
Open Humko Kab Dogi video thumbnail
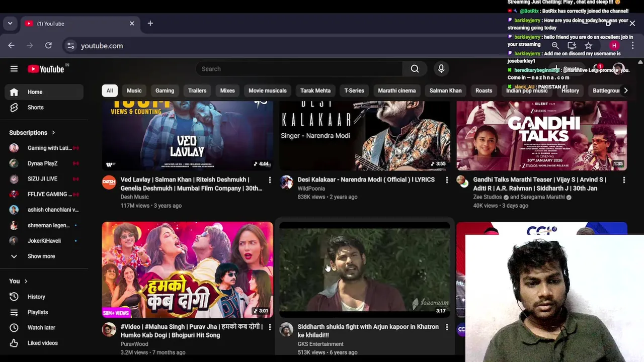[x=187, y=270]
